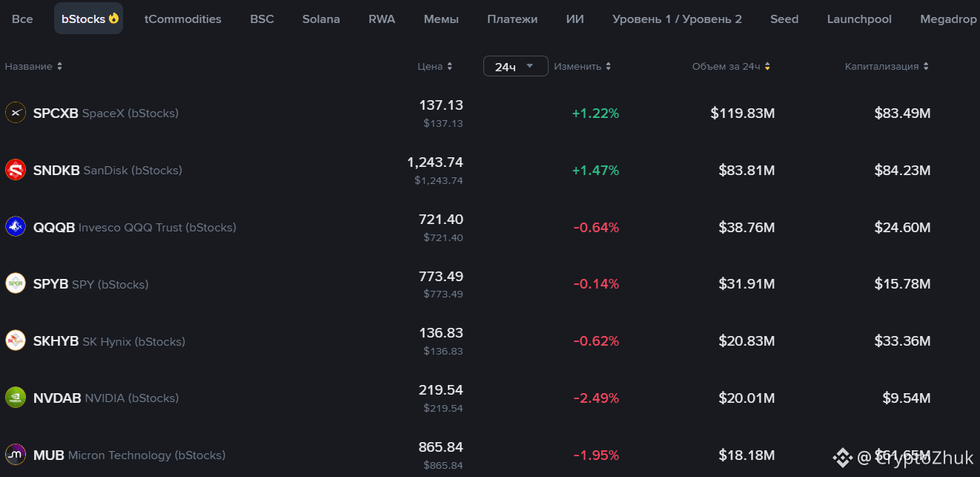Click market cap value $83.49M
The height and width of the screenshot is (477, 980).
coord(902,114)
